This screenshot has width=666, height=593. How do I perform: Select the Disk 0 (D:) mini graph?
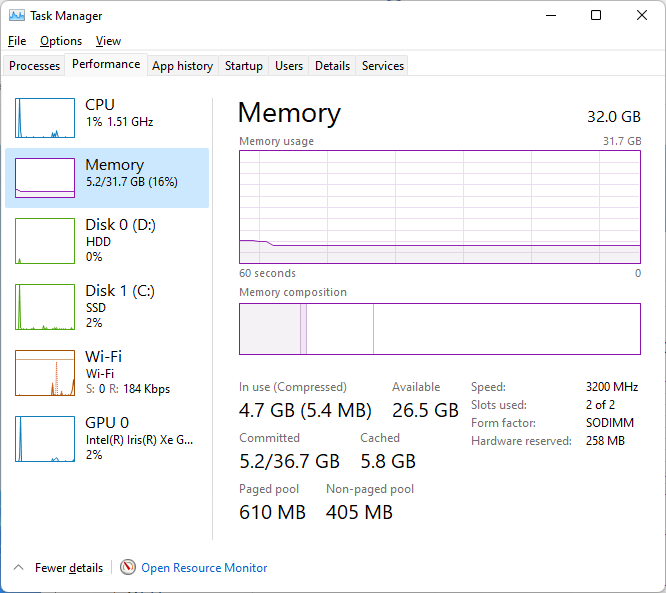tap(45, 241)
